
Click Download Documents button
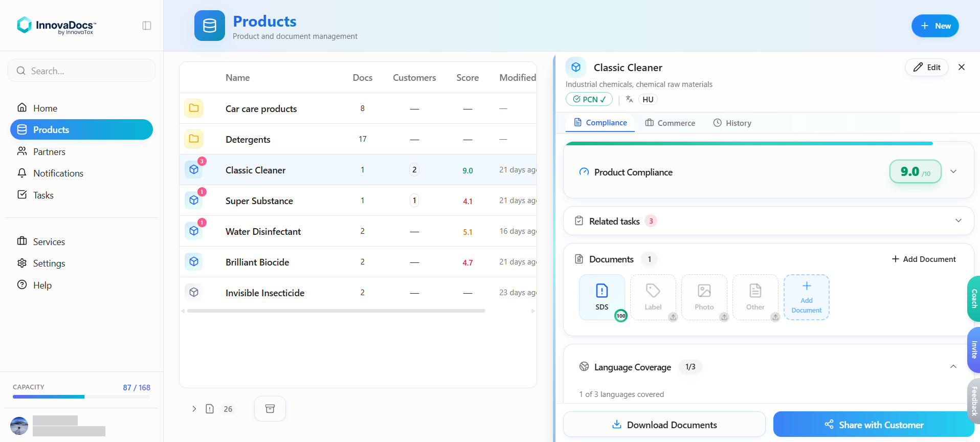coord(664,425)
